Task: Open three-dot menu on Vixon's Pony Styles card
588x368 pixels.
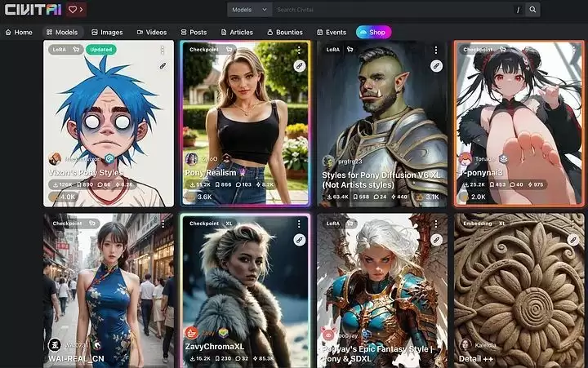Action: point(163,50)
